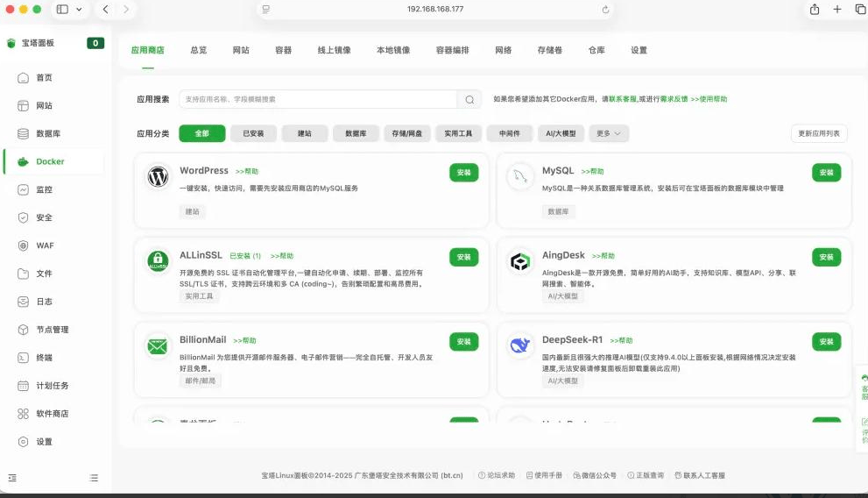Filter apps by 全部 category
Viewport: 868px width, 498px height.
click(x=202, y=133)
